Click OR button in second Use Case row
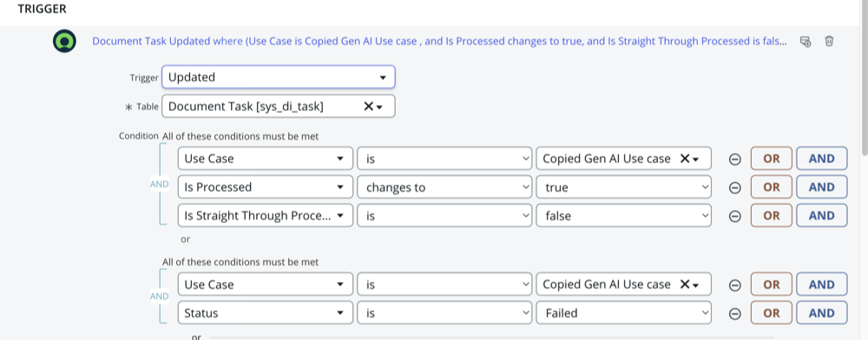This screenshot has width=868, height=340. pyautogui.click(x=771, y=284)
